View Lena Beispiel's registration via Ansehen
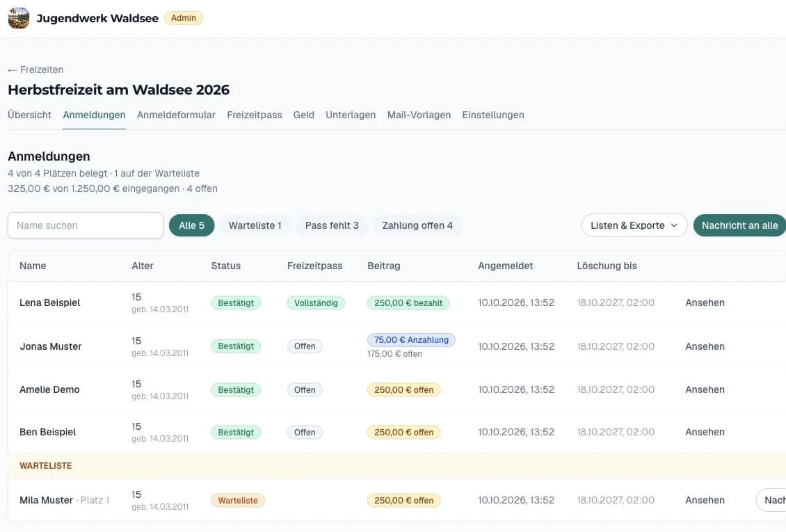This screenshot has height=532, width=786. [x=705, y=303]
